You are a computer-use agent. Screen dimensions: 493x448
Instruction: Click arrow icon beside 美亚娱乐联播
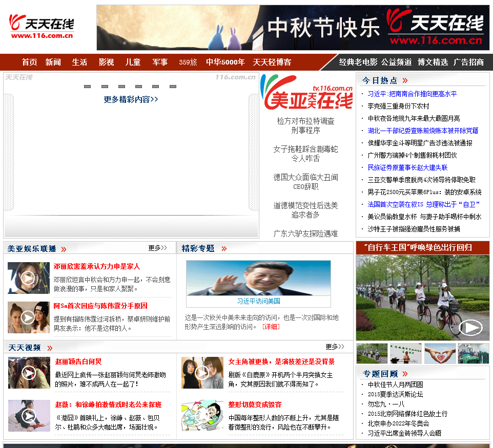click(x=64, y=249)
